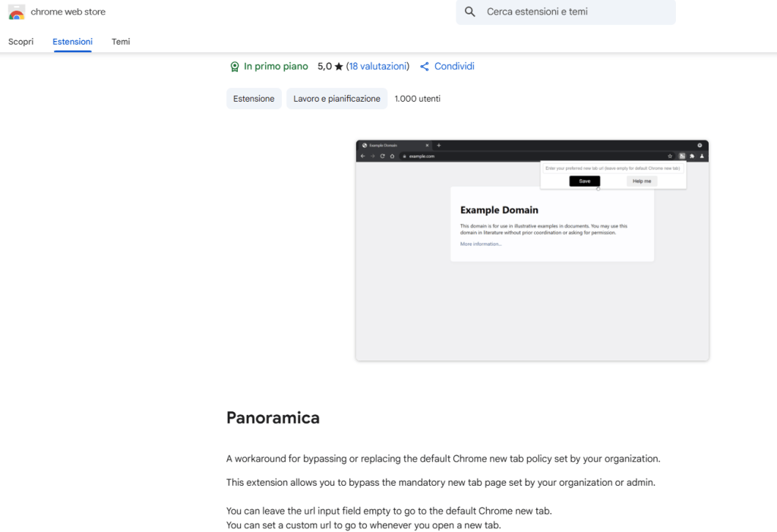Click the Help me button in the preview screenshot
The image size is (777, 532).
click(642, 181)
